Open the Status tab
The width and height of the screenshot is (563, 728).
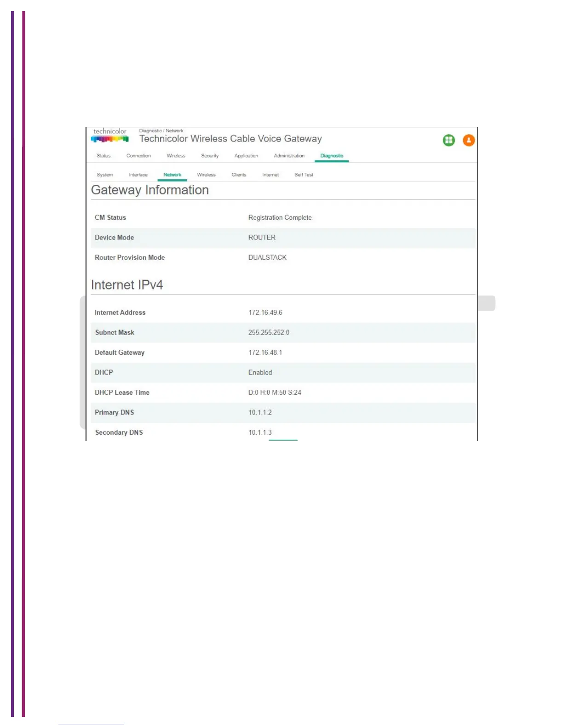click(x=103, y=156)
